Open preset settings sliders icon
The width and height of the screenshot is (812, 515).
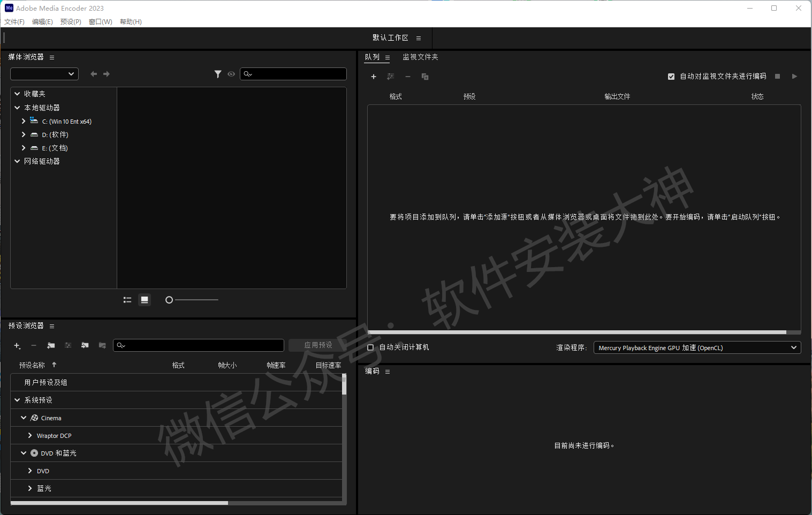click(68, 346)
